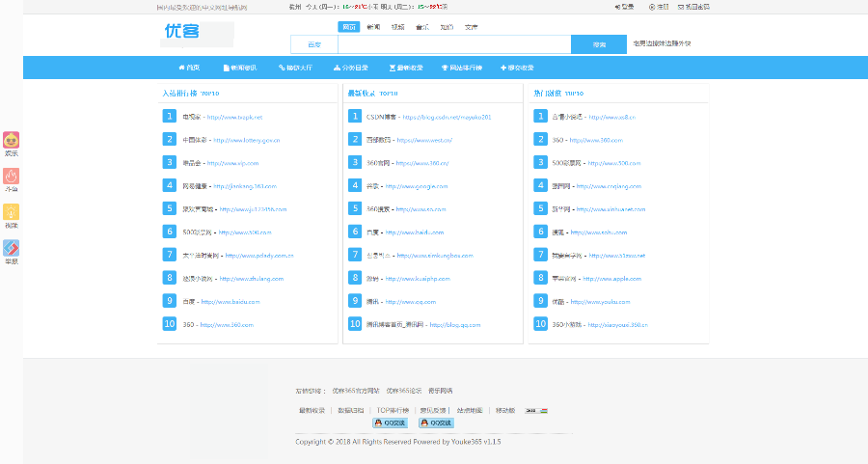Click the 移动版 footer link
The image size is (868, 464).
click(x=505, y=411)
